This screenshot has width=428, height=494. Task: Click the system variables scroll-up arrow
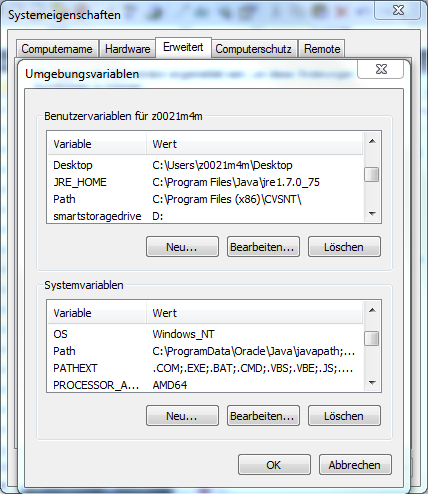coord(372,310)
